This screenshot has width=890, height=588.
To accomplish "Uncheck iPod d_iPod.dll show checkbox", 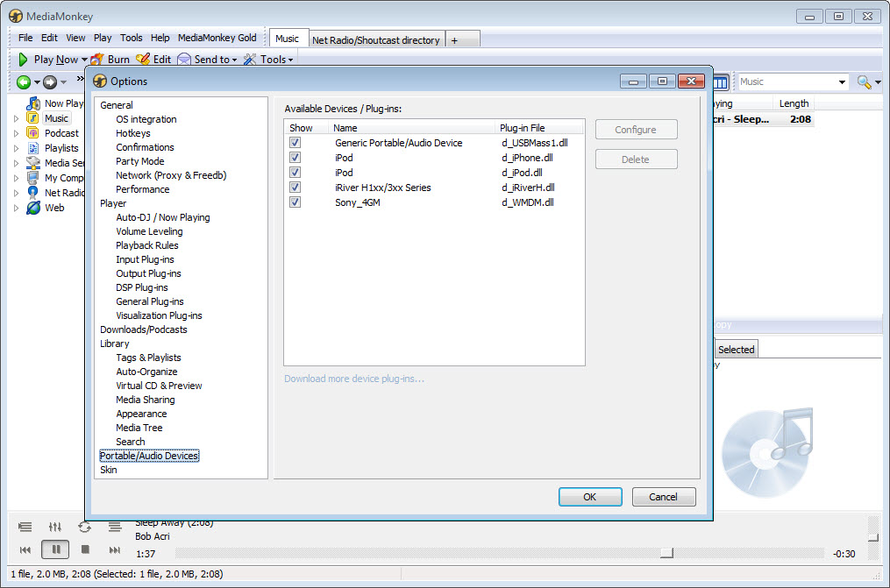I will pos(295,172).
